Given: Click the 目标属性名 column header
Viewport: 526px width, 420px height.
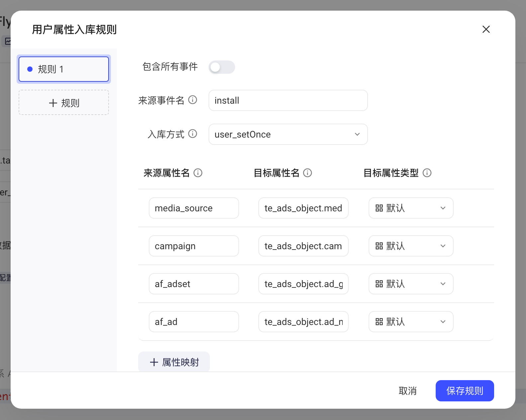Looking at the screenshot, I should (x=277, y=173).
